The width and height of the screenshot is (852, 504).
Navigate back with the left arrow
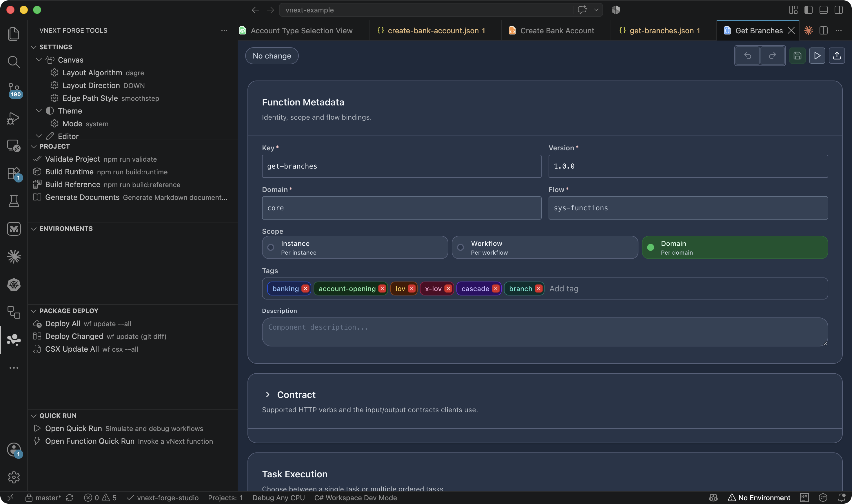point(256,10)
